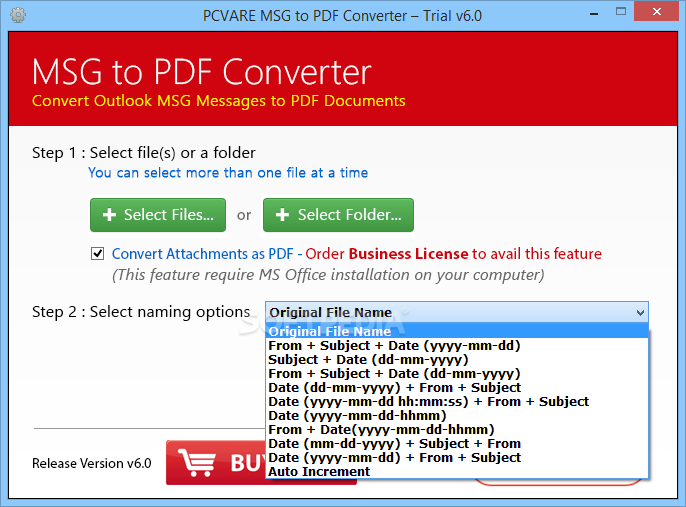Select the Auto Increment naming option
The width and height of the screenshot is (686, 507).
(x=457, y=472)
